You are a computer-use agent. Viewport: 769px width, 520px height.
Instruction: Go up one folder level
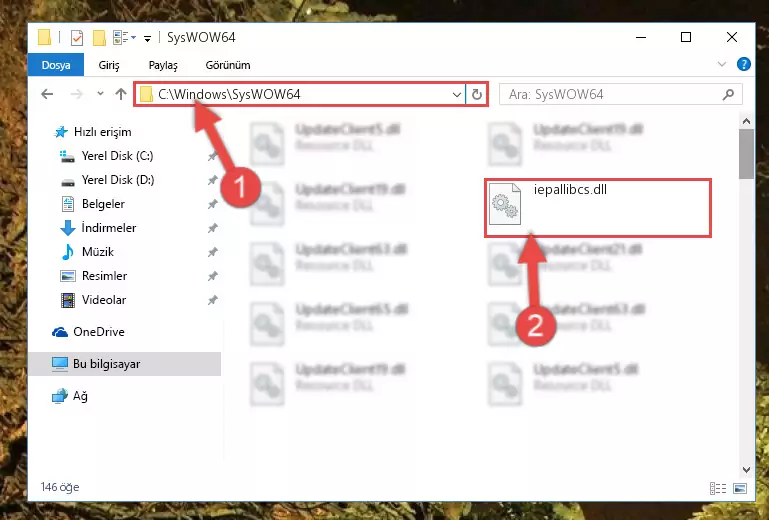(121, 94)
